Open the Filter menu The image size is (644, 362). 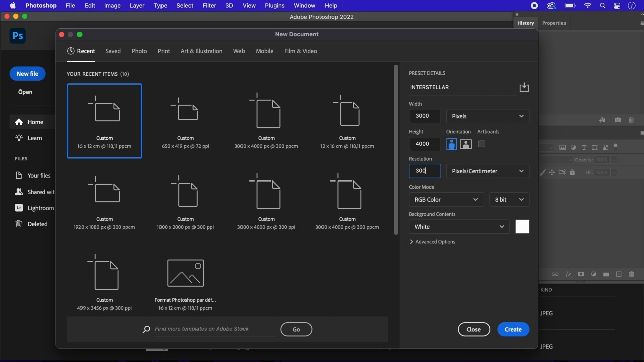pyautogui.click(x=209, y=6)
